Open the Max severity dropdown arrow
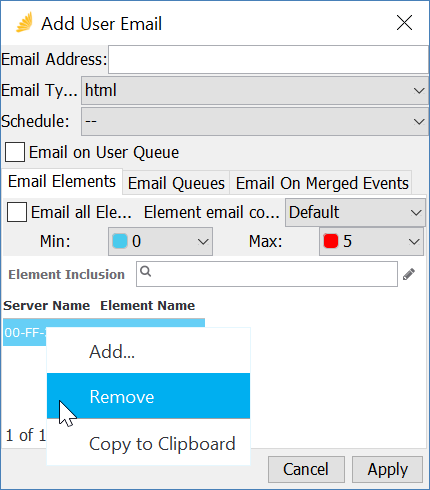Image resolution: width=430 pixels, height=490 pixels. pos(414,242)
